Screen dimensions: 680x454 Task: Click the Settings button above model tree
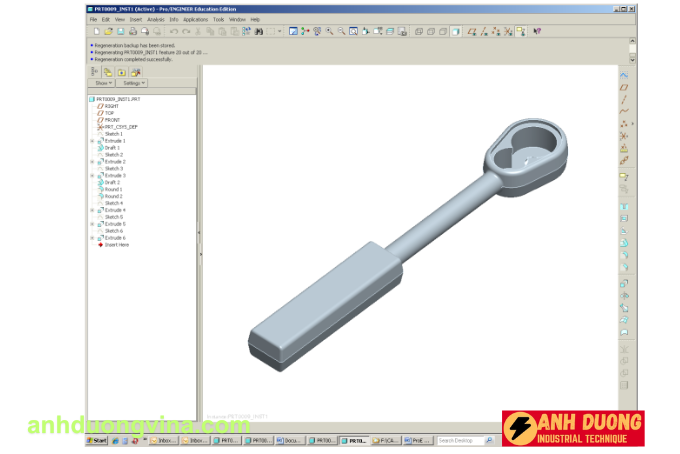[x=132, y=83]
